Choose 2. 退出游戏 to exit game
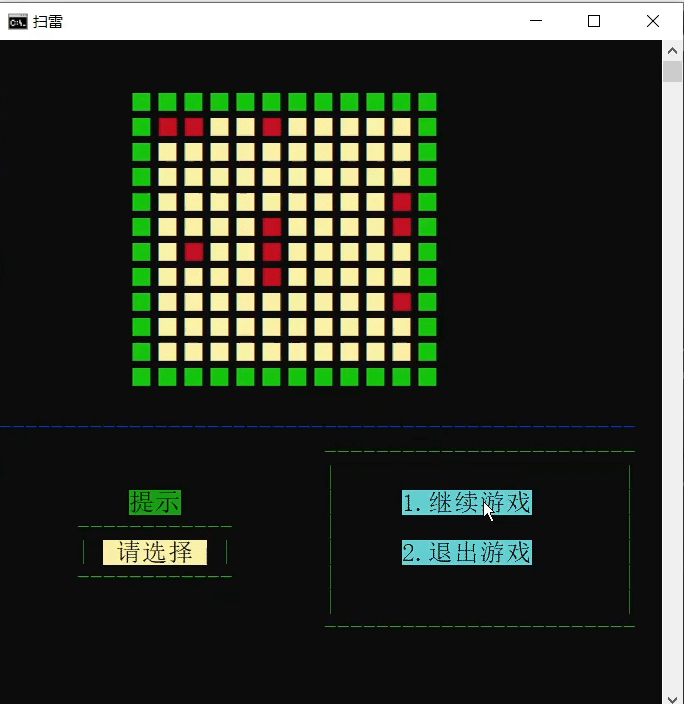The height and width of the screenshot is (704, 684). pos(467,552)
